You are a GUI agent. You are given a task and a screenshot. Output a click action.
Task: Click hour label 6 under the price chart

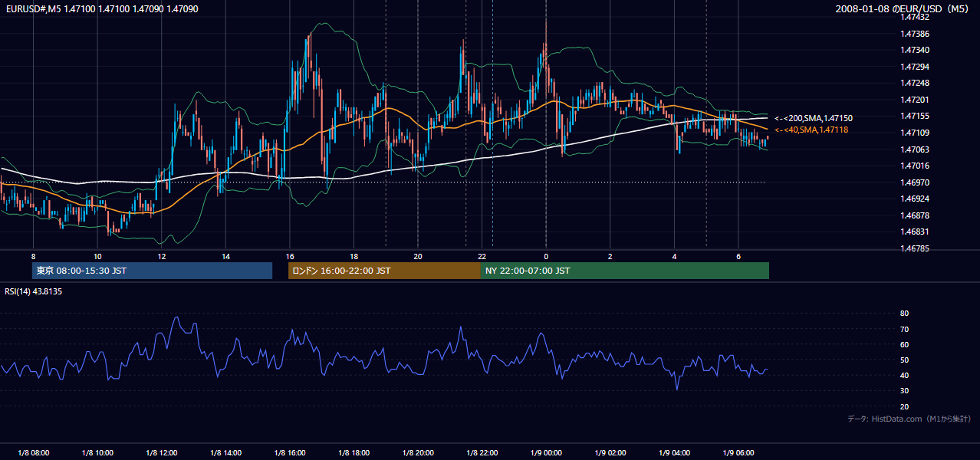[738, 256]
